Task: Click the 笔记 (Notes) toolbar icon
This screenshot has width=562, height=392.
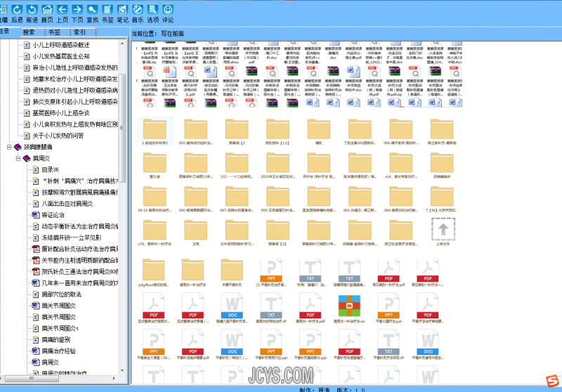Action: 122,10
